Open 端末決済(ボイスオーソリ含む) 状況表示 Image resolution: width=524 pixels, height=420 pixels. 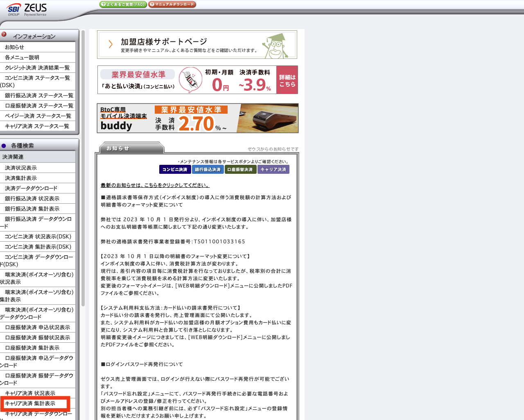(38, 278)
